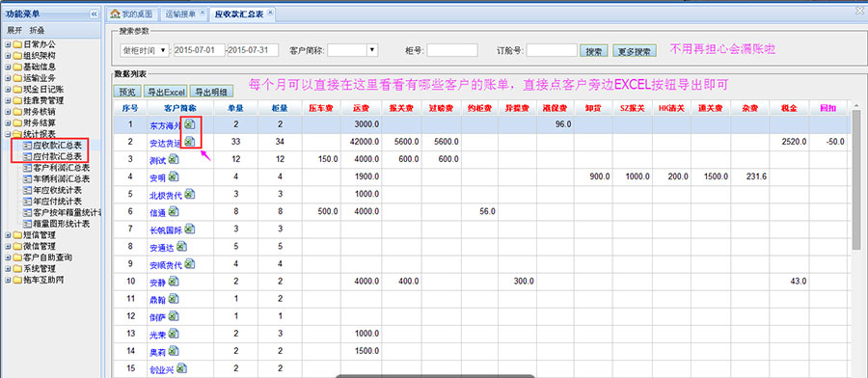Expand the 现金日记账 folder
The image size is (868, 378).
click(8, 89)
